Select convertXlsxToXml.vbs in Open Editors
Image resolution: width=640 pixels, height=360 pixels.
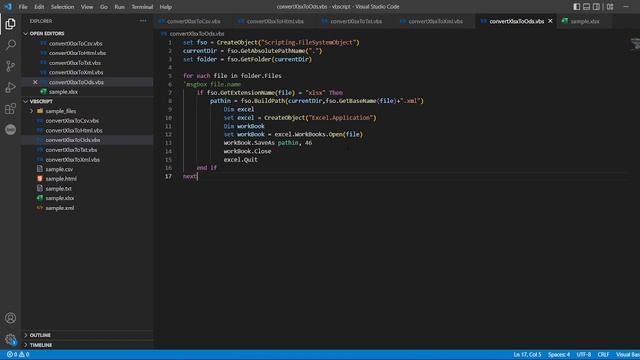tap(76, 72)
